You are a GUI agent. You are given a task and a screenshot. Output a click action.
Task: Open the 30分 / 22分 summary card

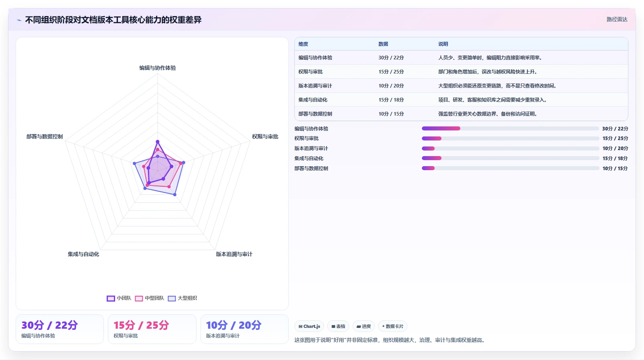point(60,329)
